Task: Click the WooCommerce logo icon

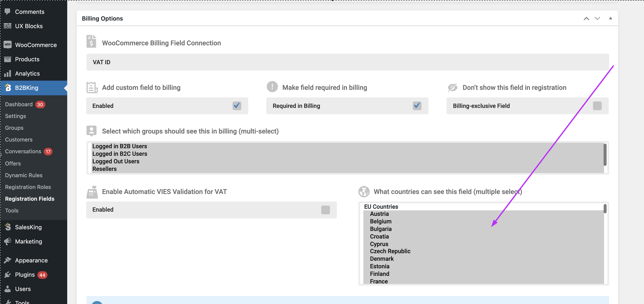Action: pos(8,45)
